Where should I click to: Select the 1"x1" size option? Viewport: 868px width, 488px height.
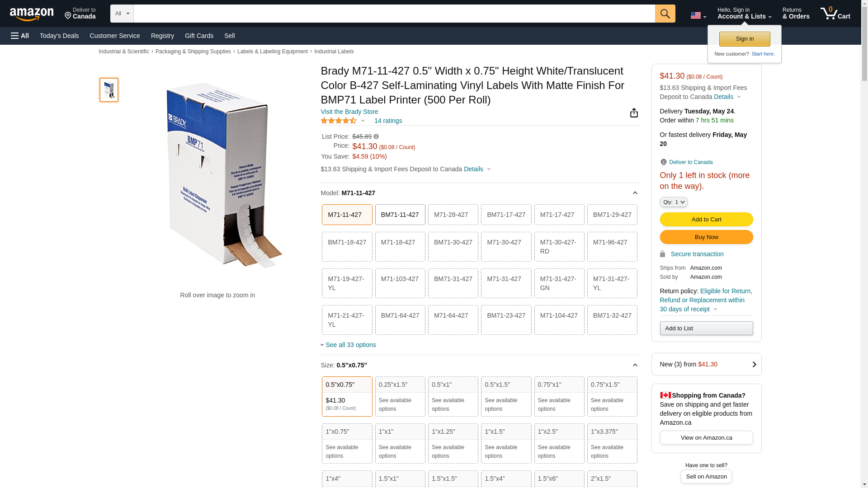pyautogui.click(x=400, y=443)
